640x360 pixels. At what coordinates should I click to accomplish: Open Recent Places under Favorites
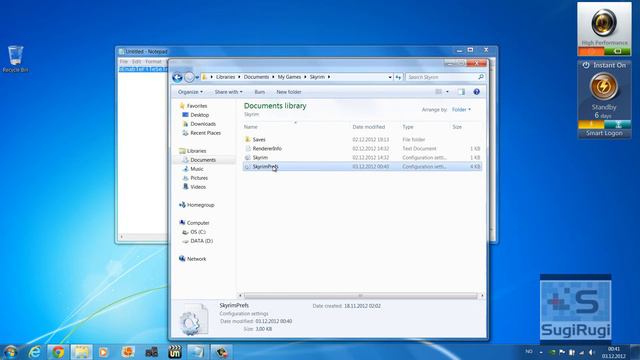[205, 133]
